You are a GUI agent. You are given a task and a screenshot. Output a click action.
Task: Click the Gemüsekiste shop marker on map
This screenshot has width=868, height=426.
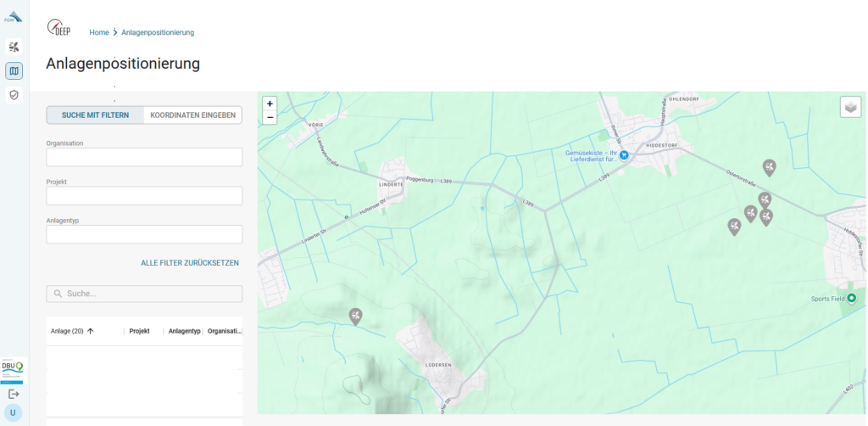[x=624, y=155]
